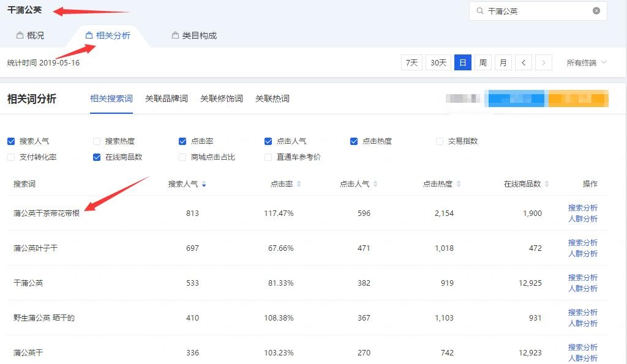This screenshot has width=627, height=364.
Task: Select the 30天 time range
Action: tap(438, 62)
